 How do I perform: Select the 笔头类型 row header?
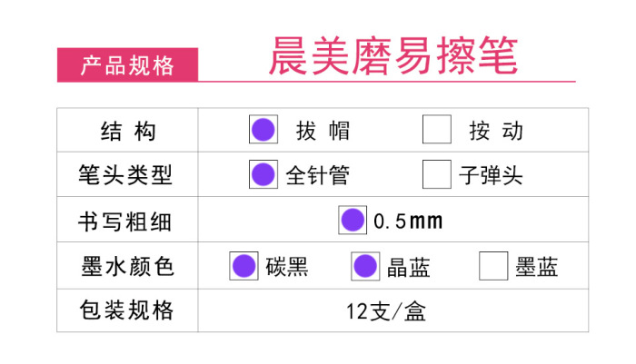tap(127, 174)
